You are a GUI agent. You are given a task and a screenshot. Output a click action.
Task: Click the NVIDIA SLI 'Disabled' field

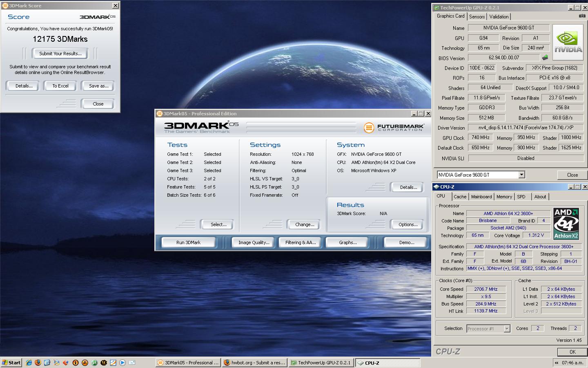526,158
